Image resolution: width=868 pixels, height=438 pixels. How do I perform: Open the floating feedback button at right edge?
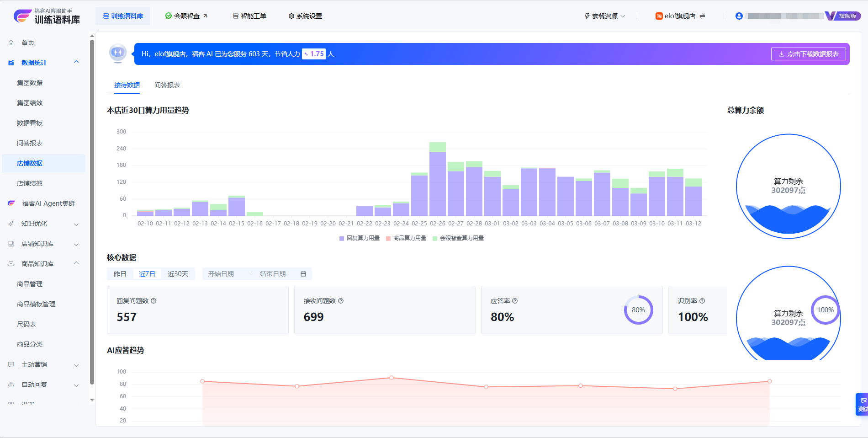862,404
